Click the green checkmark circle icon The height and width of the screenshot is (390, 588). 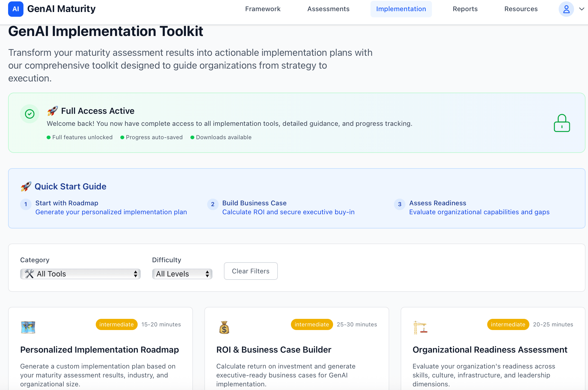30,114
